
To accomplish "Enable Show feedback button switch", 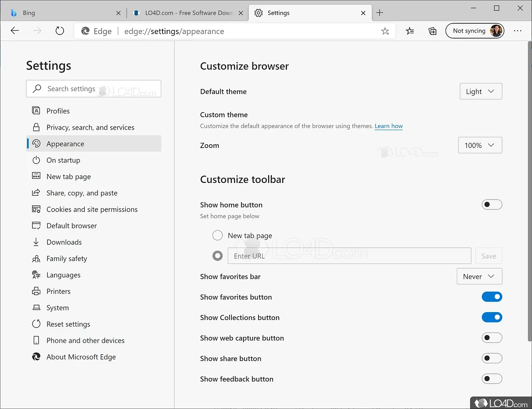I will [x=492, y=379].
